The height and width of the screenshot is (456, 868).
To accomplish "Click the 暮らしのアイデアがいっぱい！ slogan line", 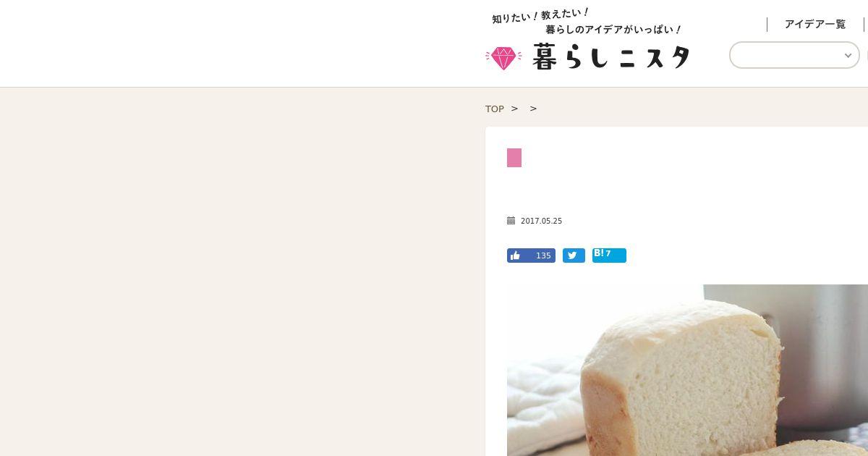I will point(613,30).
